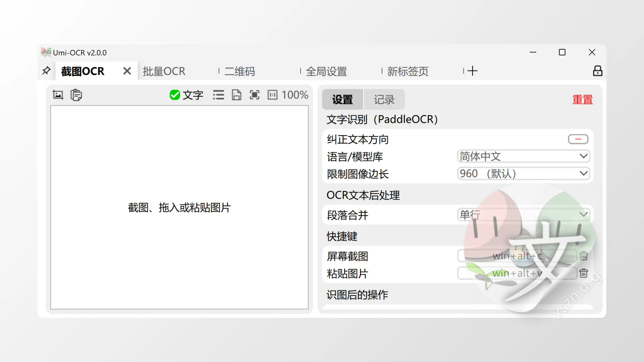Click the pin window icon
Viewport: 644px width, 362px height.
(46, 71)
